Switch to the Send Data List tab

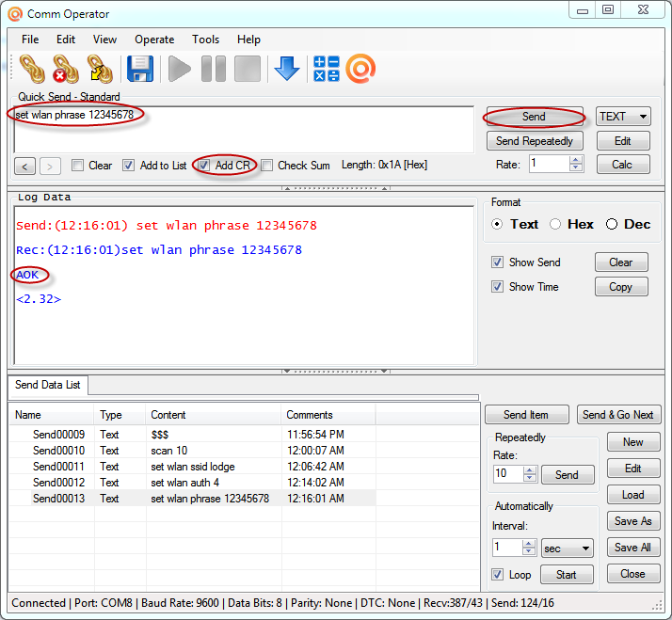(48, 385)
